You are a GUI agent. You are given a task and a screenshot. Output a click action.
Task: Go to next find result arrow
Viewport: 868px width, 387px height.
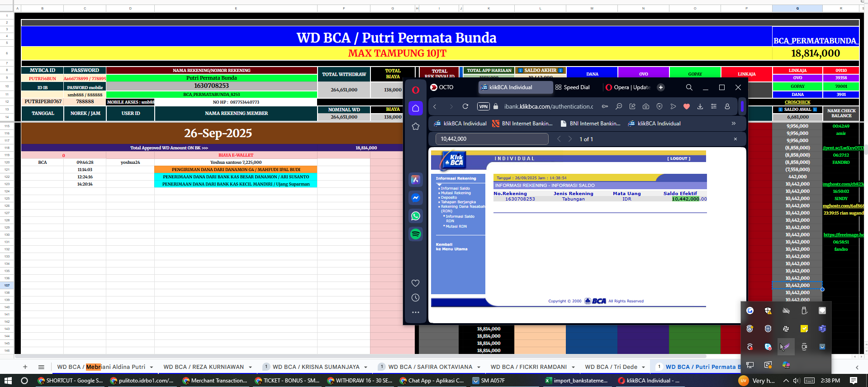coord(570,139)
